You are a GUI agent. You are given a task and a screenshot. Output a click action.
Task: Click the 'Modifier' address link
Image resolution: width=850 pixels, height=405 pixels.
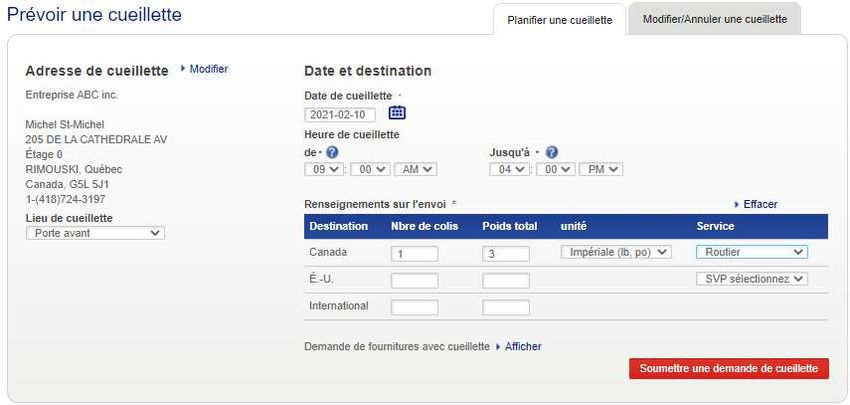pyautogui.click(x=208, y=69)
